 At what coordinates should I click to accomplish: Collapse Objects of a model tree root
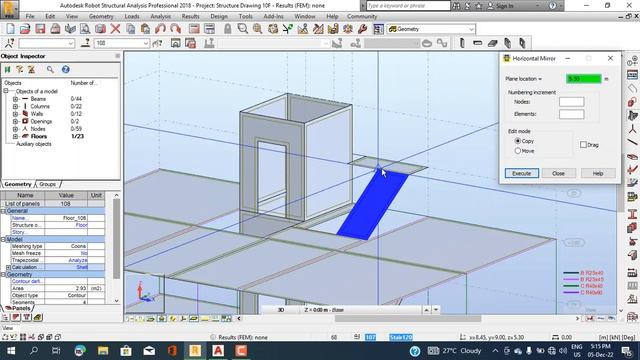[x=6, y=91]
